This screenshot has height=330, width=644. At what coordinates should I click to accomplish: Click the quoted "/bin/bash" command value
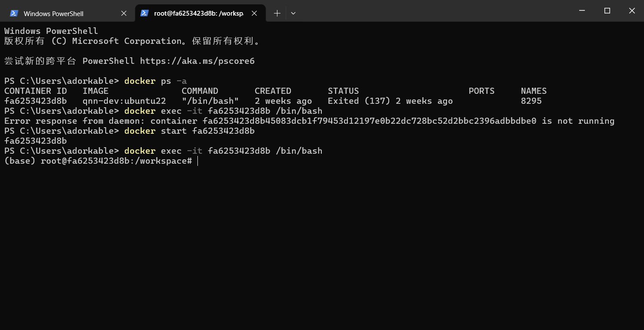click(x=210, y=101)
